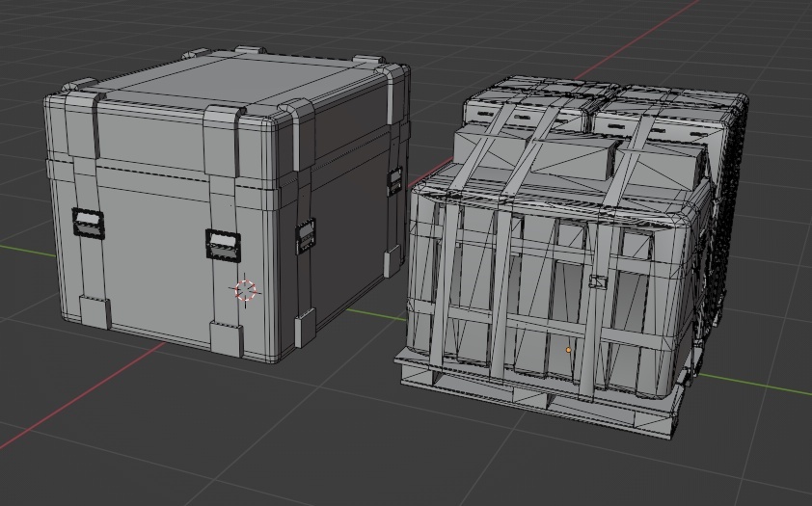Image resolution: width=812 pixels, height=506 pixels.
Task: Click the latch above the 3D cursor
Action: tap(223, 244)
